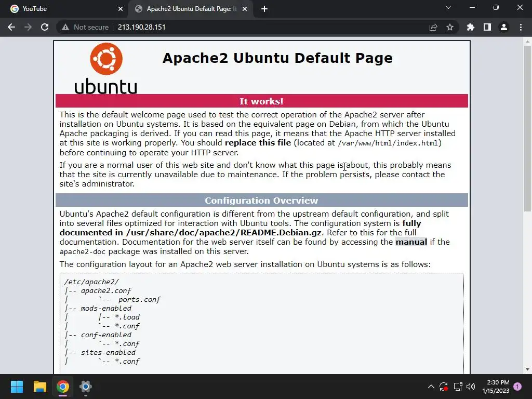Click the scrollbar down arrow
This screenshot has width=532, height=399.
[x=527, y=369]
